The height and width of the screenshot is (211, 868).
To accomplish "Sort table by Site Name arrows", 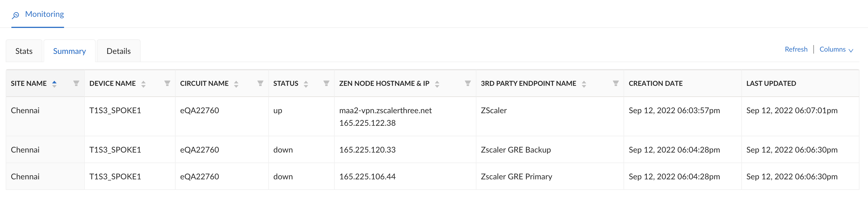I will (x=54, y=84).
